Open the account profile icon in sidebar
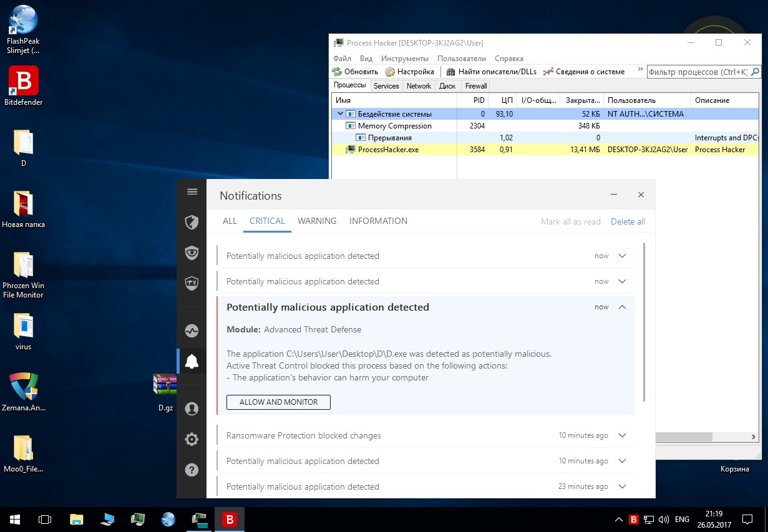 pos(192,409)
